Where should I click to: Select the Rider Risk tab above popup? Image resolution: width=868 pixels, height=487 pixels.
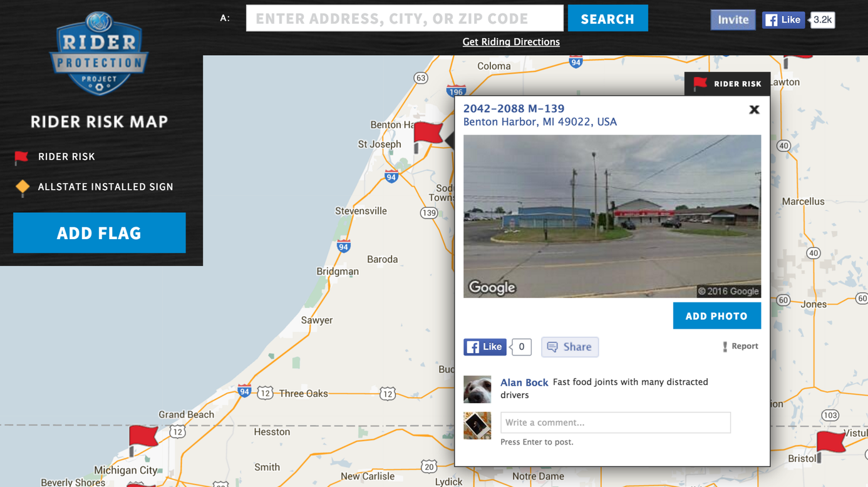[727, 84]
